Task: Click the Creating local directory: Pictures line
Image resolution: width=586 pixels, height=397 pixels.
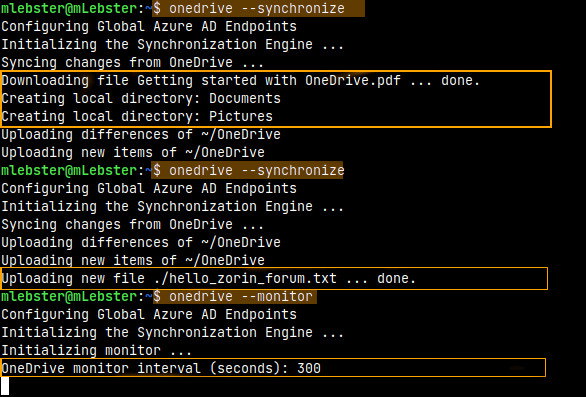Action: [x=137, y=117]
